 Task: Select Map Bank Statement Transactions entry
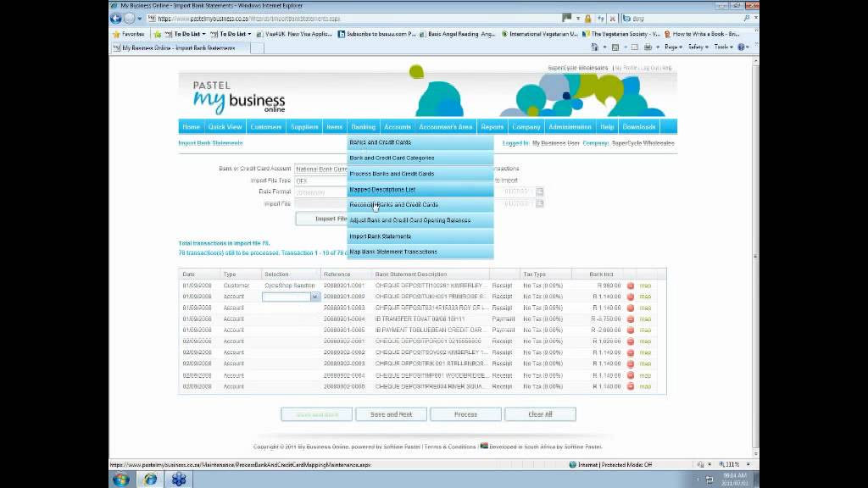[420, 252]
